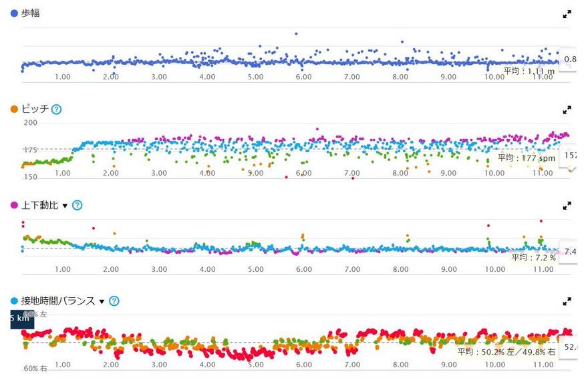Expand the 接地時間バランス chart to fullscreen
Image resolution: width=588 pixels, height=380 pixels.
[567, 302]
